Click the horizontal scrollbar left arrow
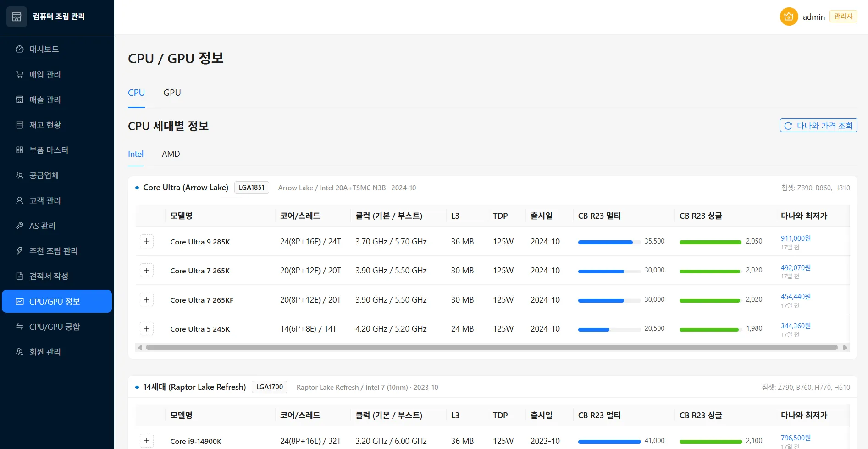The image size is (868, 449). tap(140, 348)
